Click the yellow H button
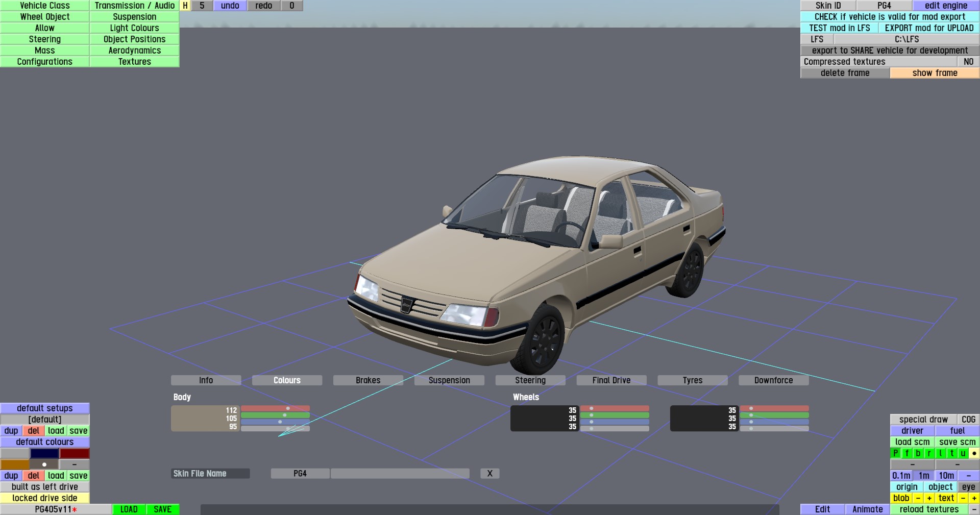The width and height of the screenshot is (980, 515). [x=185, y=6]
